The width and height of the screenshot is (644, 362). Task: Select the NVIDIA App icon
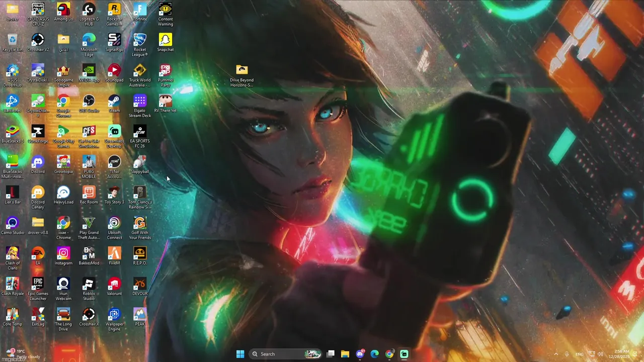89,74
